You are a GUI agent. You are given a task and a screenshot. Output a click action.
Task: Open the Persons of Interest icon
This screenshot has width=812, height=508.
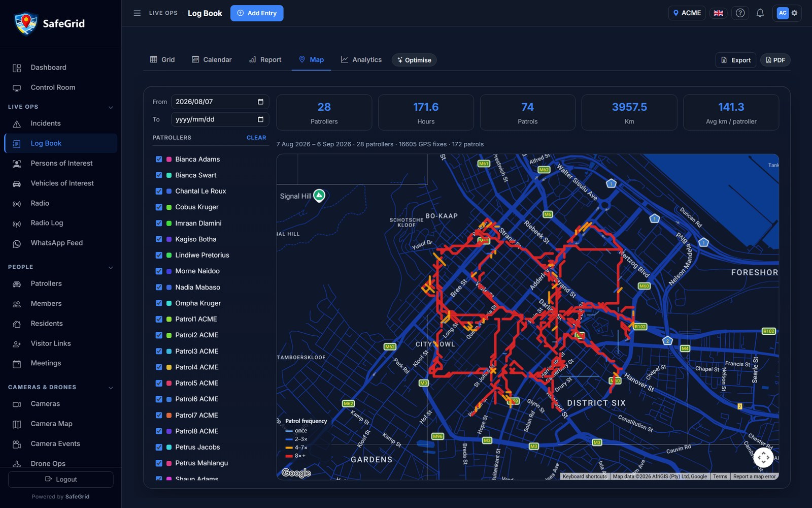point(17,164)
